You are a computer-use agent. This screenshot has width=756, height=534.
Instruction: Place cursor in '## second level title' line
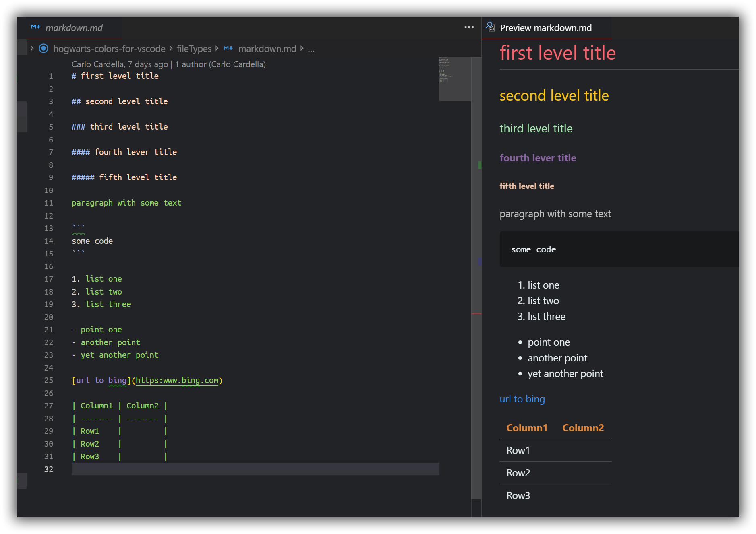(x=120, y=101)
